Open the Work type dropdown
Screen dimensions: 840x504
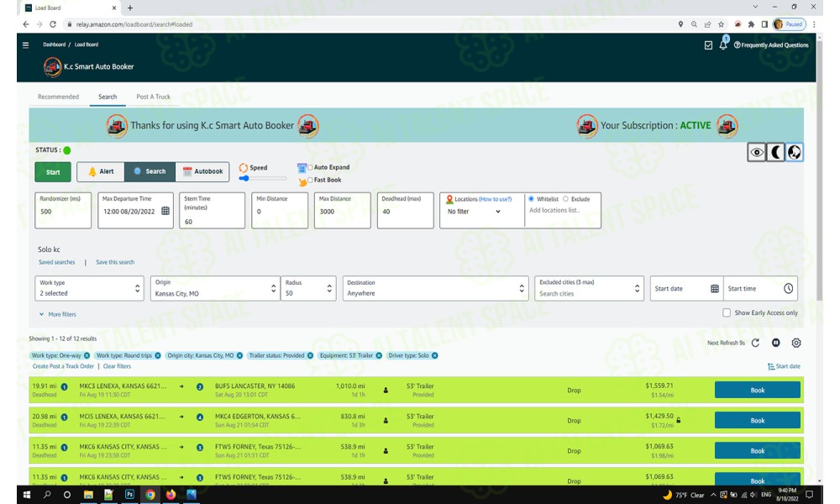[x=90, y=288]
